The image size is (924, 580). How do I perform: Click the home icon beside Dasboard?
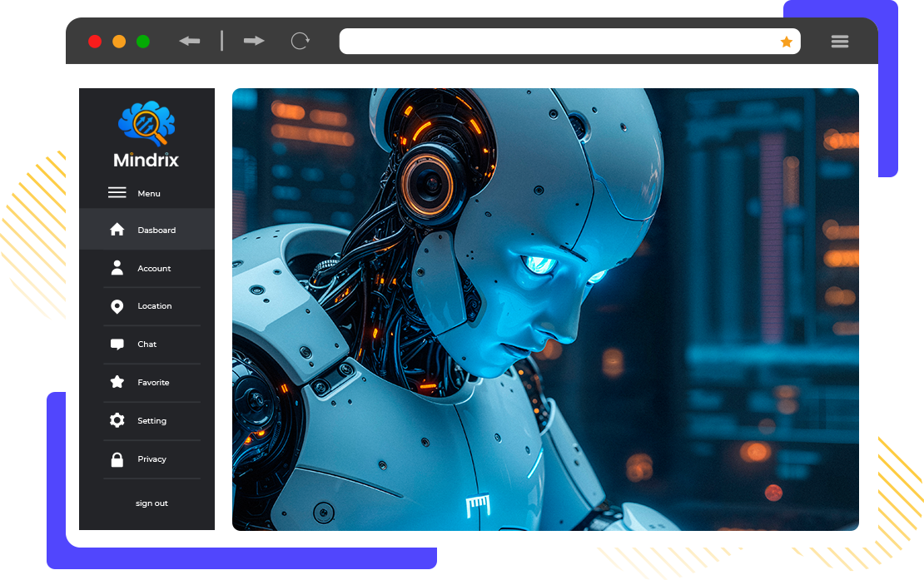117,230
